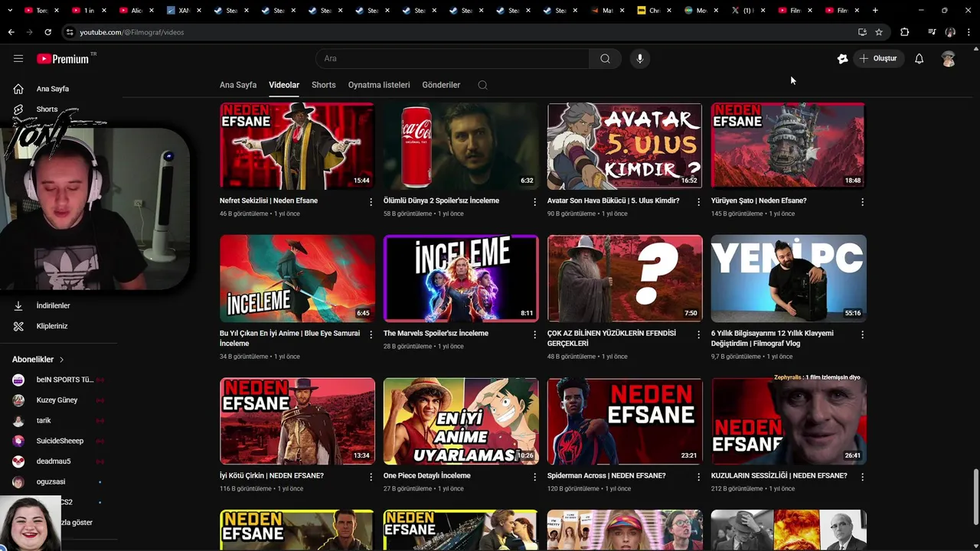Select the Videolar channel tab
Image resolution: width=980 pixels, height=551 pixels.
point(284,85)
